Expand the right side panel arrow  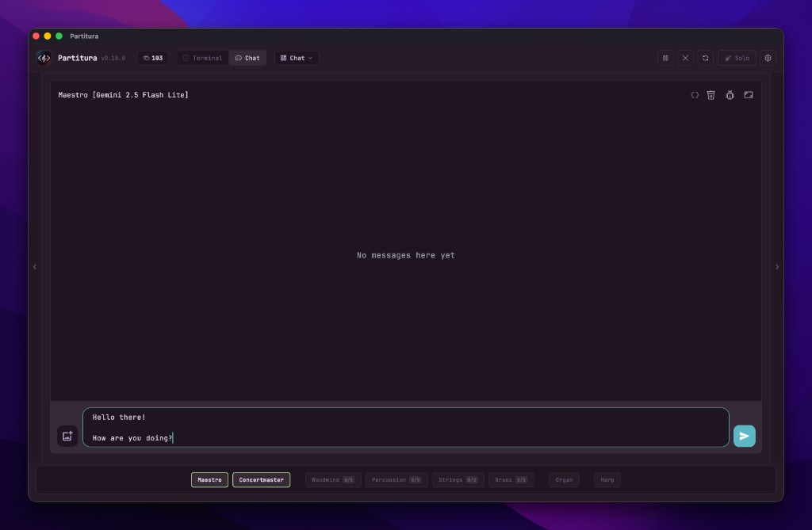click(x=777, y=266)
